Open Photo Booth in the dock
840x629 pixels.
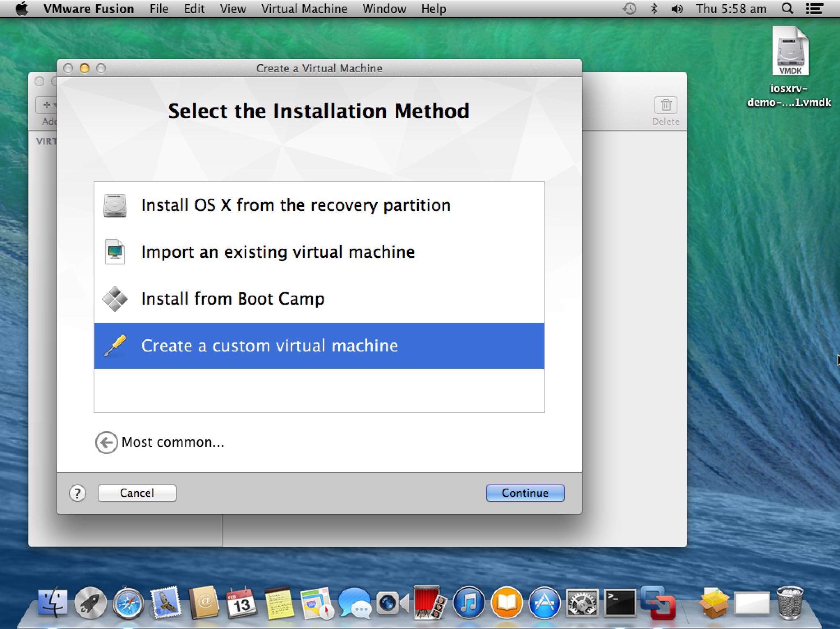pyautogui.click(x=430, y=603)
